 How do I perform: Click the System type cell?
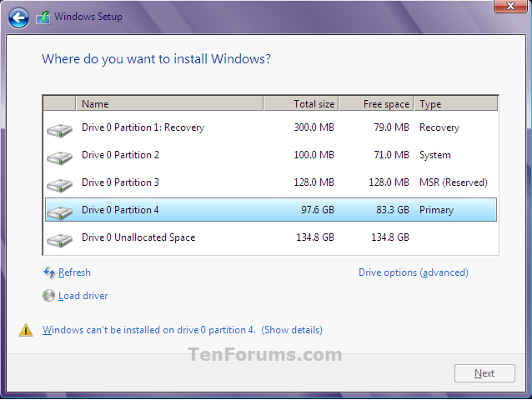click(435, 155)
